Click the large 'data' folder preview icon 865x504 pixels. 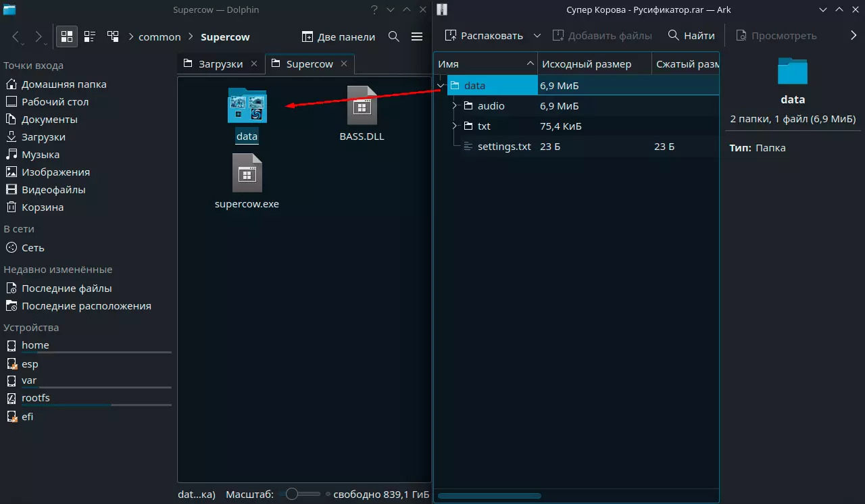[793, 71]
